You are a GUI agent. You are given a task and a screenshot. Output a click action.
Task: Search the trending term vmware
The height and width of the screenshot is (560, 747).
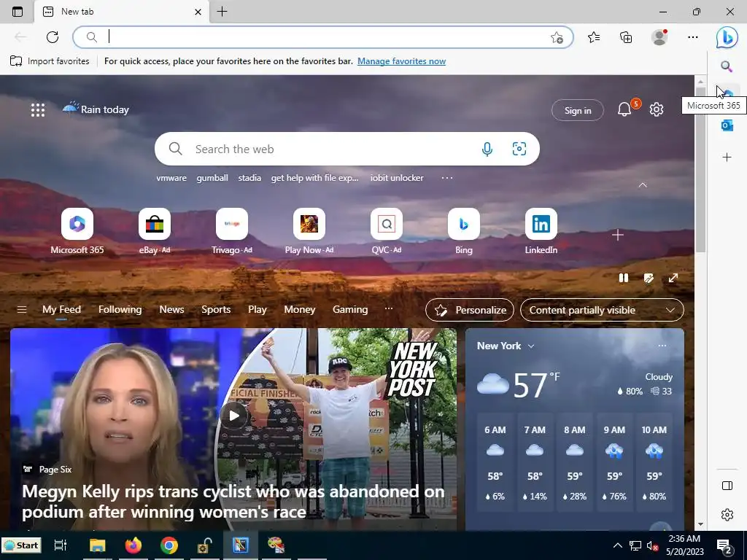(171, 178)
